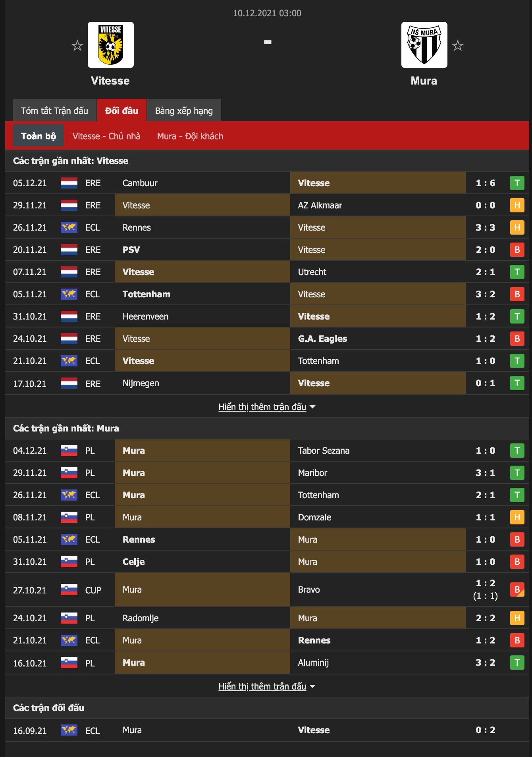This screenshot has width=532, height=757.
Task: Click Slovenia flag on Aluminij row
Action: tap(69, 663)
